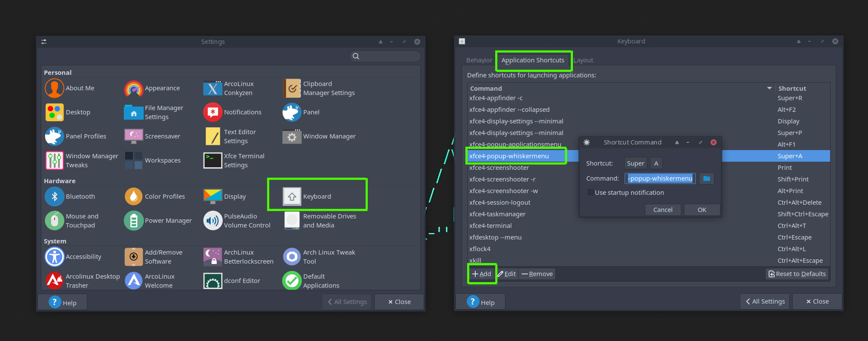Select xfce4-terminal row

coord(649,226)
